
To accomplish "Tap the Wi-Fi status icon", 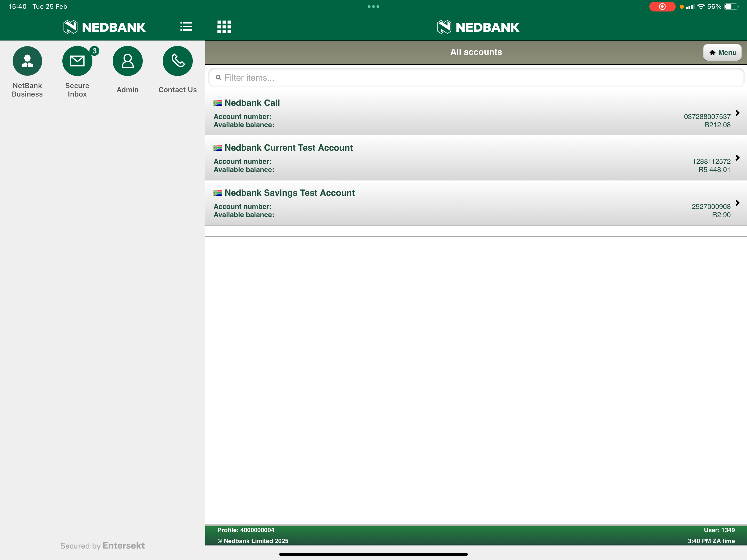I will [701, 6].
